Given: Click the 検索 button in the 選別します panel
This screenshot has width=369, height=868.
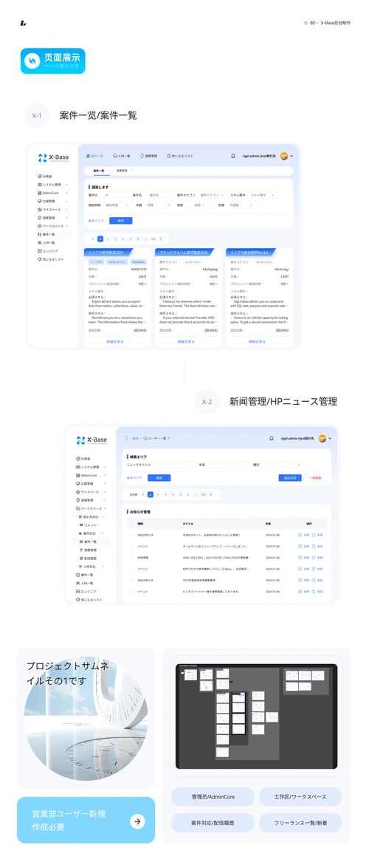Looking at the screenshot, I should click(120, 220).
